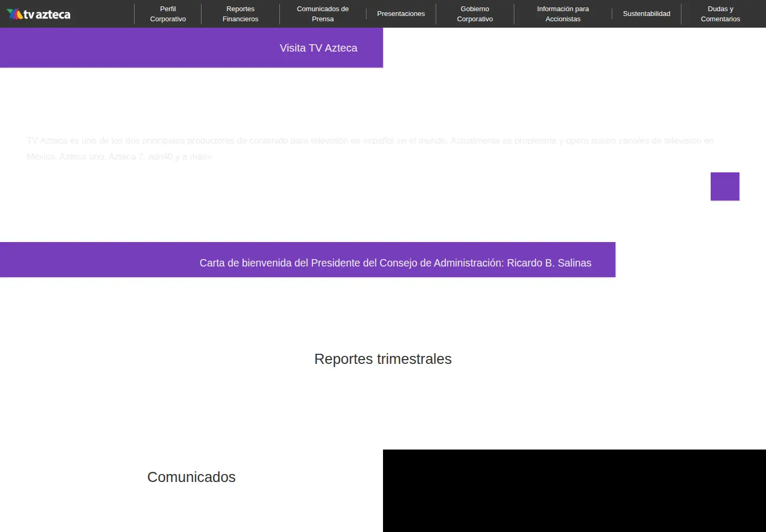Click the purple square button at right
The width and height of the screenshot is (766, 532).
(725, 186)
